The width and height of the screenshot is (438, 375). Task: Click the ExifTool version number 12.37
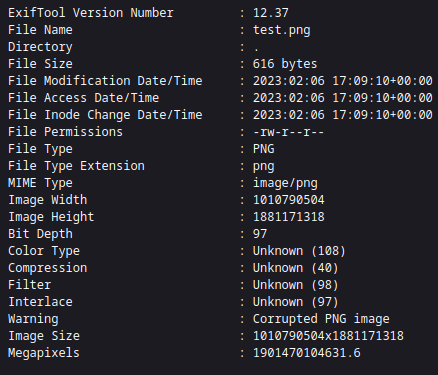270,13
